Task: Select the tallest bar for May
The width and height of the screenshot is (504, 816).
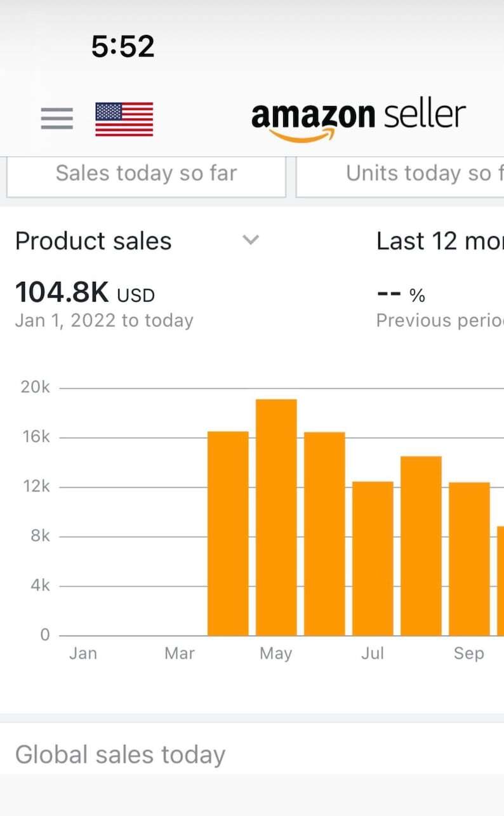Action: point(276,517)
